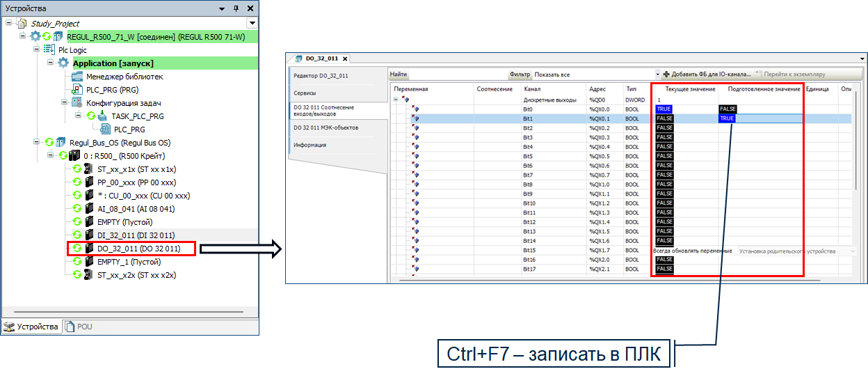Screen dimensions: 868x376
Task: Click the Конфигурация задач icon
Action: (x=77, y=103)
